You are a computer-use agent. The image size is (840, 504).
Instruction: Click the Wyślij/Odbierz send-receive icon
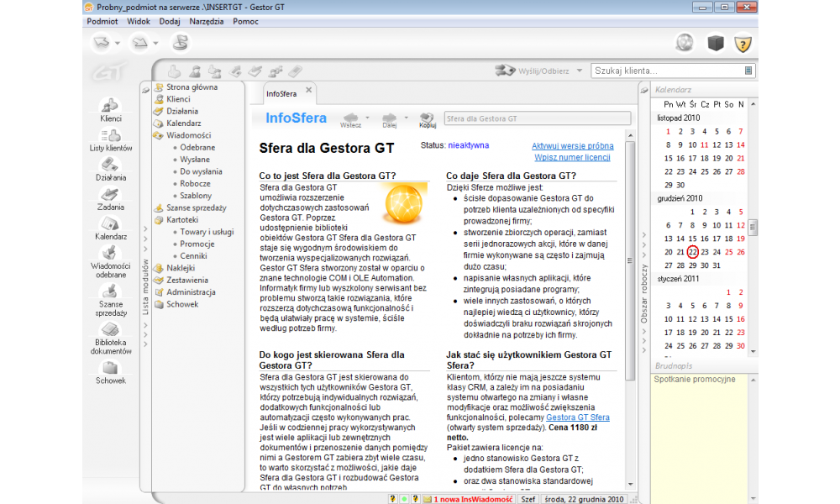click(505, 71)
